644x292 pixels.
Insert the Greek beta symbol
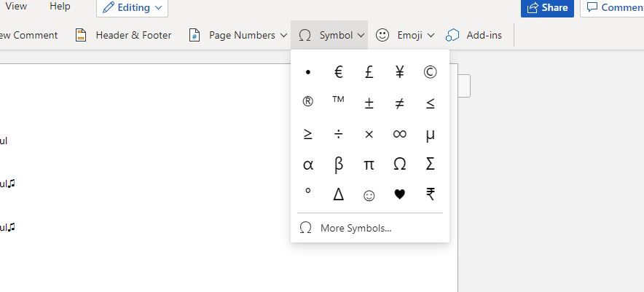point(338,165)
